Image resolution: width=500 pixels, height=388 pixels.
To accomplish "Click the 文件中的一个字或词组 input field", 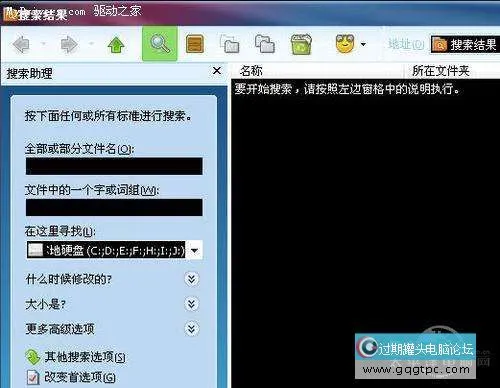I will pyautogui.click(x=114, y=208).
